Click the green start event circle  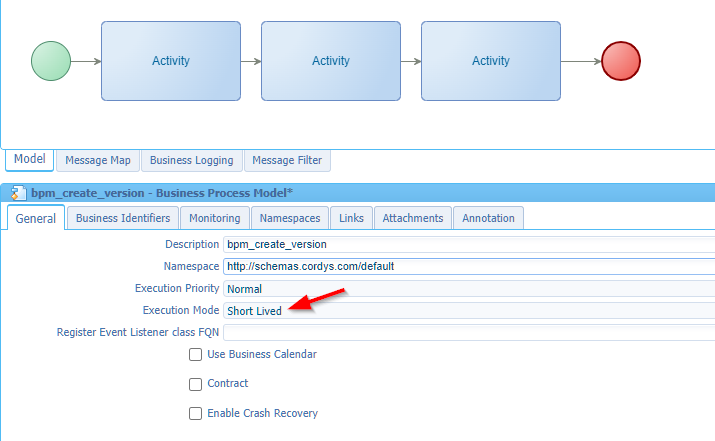coord(51,61)
